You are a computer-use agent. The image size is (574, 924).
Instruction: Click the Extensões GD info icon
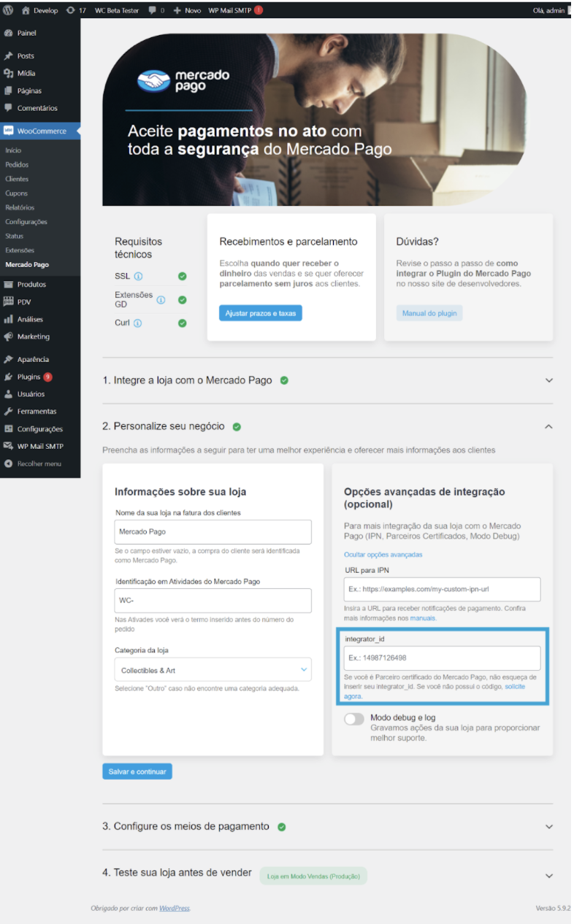pos(161,300)
